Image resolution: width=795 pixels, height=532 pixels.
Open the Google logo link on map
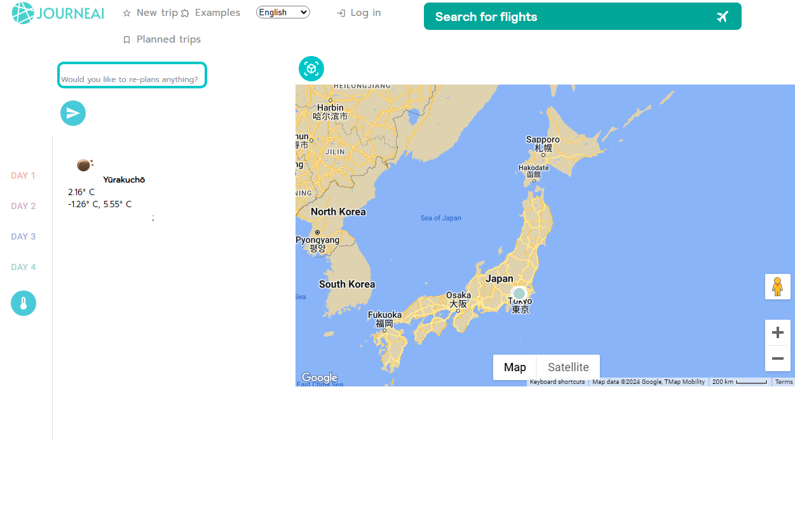tap(319, 378)
